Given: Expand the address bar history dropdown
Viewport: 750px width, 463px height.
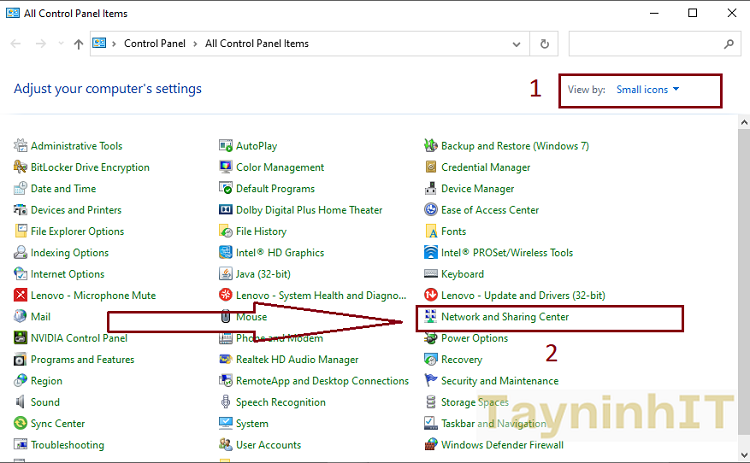Looking at the screenshot, I should tap(518, 44).
